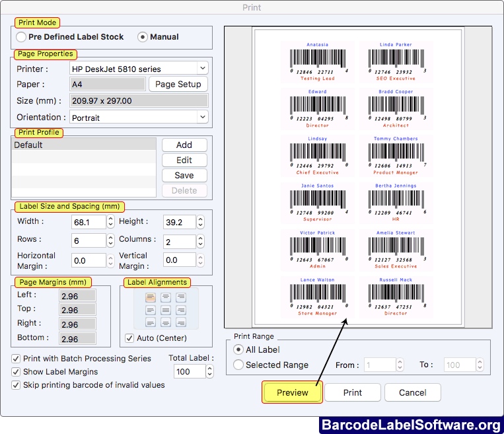The height and width of the screenshot is (434, 504).
Task: Select top-left label alignment icon
Action: (151, 297)
